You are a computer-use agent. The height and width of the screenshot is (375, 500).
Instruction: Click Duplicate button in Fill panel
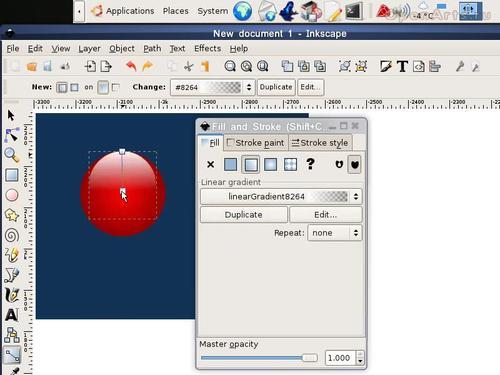(x=244, y=215)
